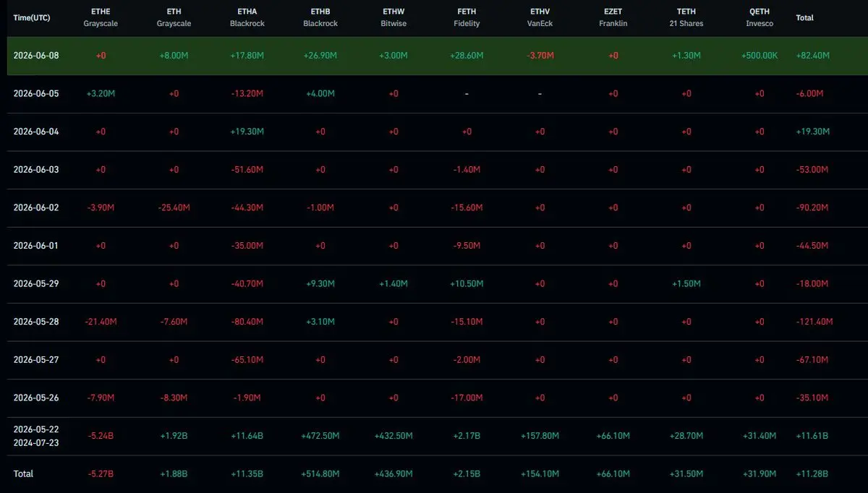Click the -53.00M total value
Image resolution: width=868 pixels, height=493 pixels.
(812, 170)
